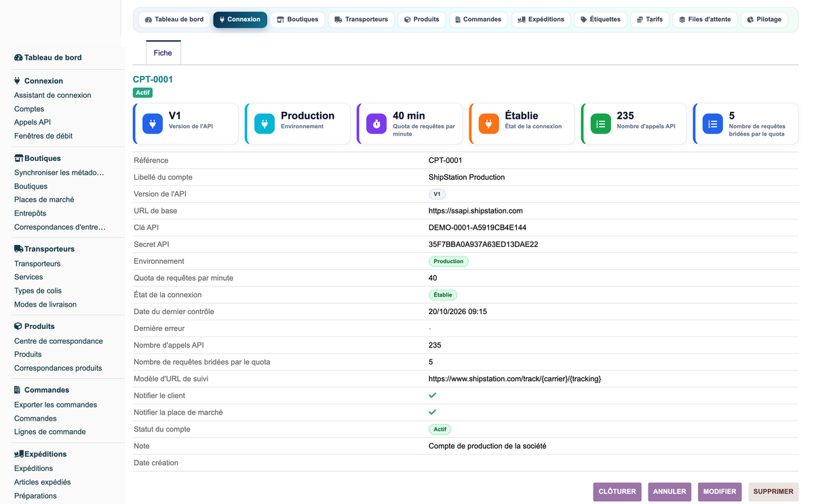This screenshot has height=504, width=814.
Task: Click the stopwatch icon on 40 min quota card
Action: point(376,124)
